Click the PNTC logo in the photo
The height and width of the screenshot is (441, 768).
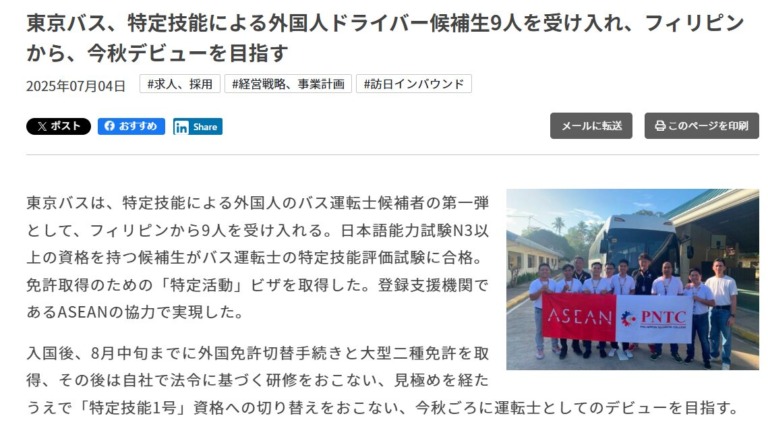pos(654,318)
